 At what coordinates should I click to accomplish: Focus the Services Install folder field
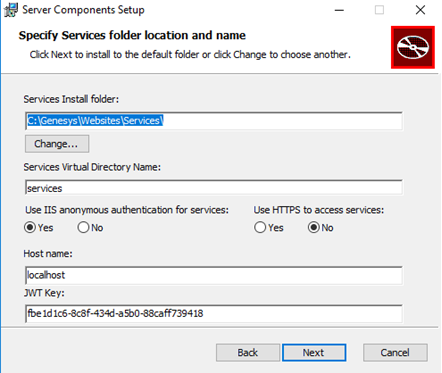(214, 121)
